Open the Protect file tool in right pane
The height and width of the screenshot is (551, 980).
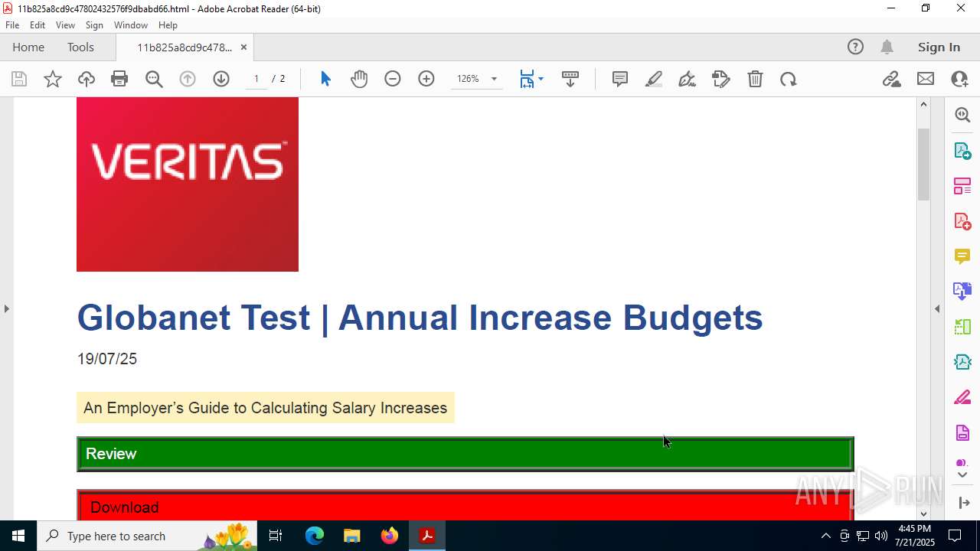click(962, 433)
